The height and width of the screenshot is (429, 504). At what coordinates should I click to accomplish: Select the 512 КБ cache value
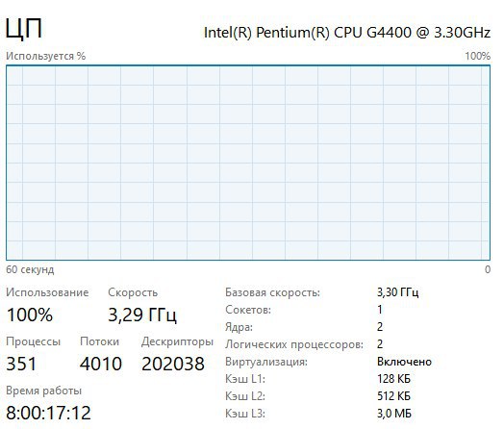click(393, 396)
